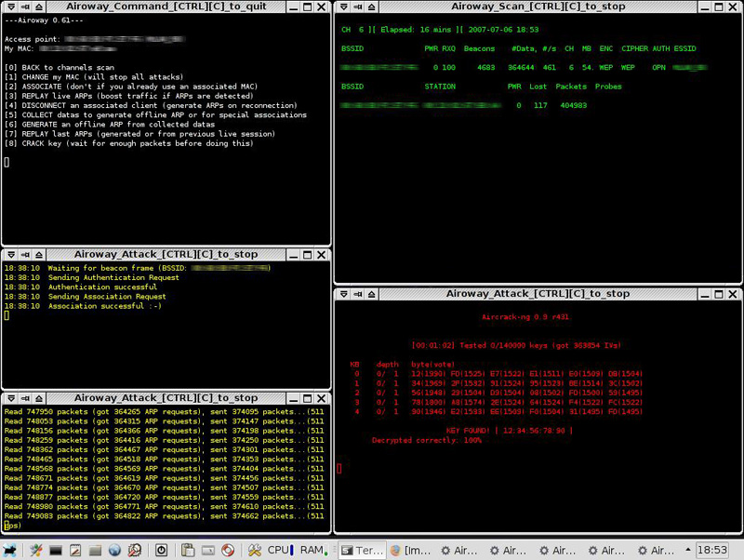Click the '[0] BACK to channels scan' line

pos(60,67)
